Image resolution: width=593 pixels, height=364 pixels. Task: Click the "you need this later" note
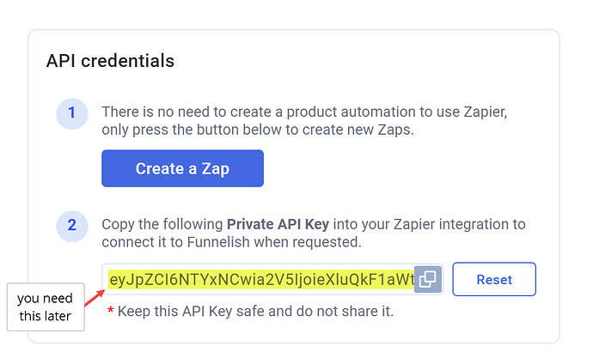[x=46, y=306]
